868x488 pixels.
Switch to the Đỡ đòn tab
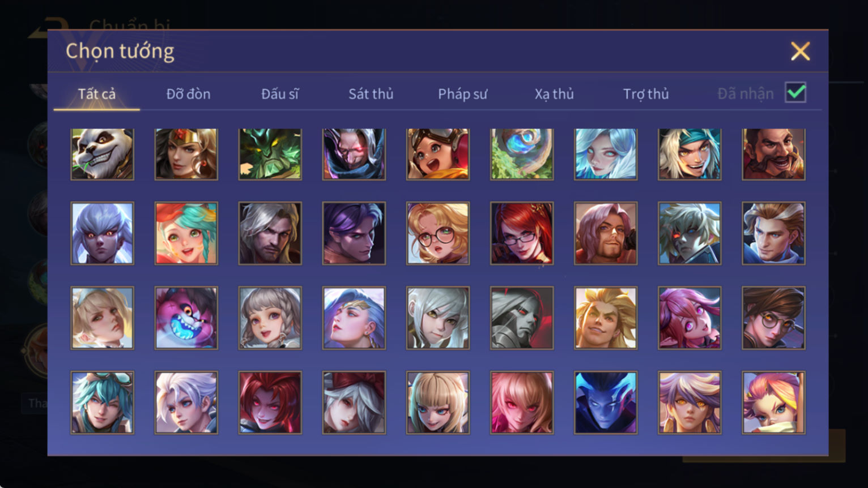click(188, 94)
